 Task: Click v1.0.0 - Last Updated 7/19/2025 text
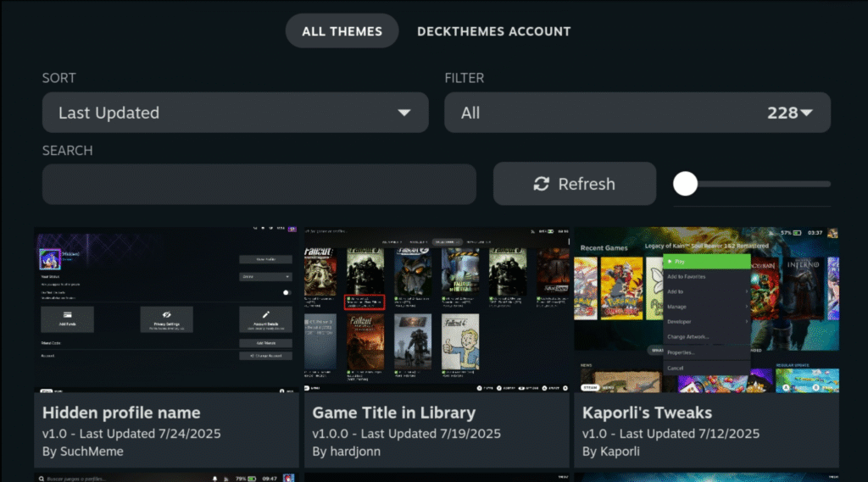(x=406, y=434)
